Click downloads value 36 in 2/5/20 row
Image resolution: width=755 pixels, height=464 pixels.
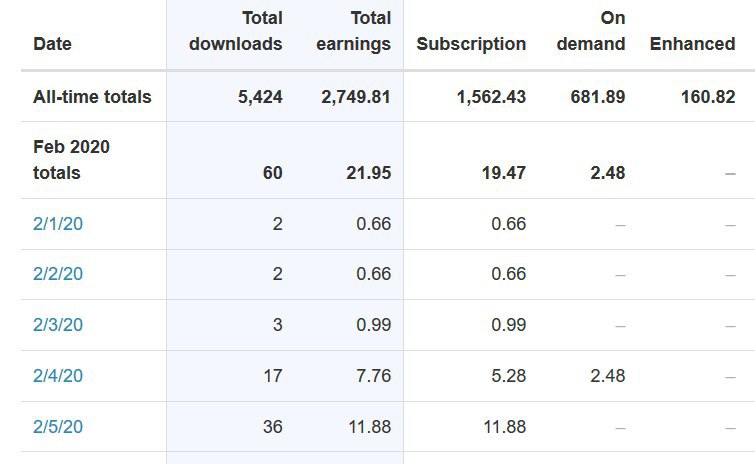273,427
